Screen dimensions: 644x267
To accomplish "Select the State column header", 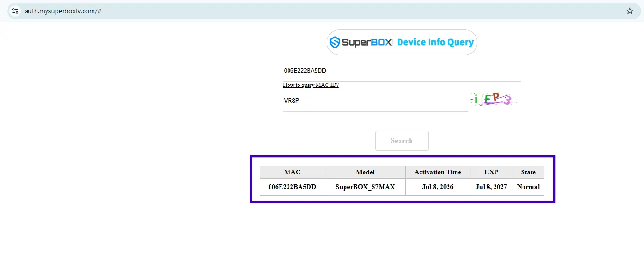I will click(x=528, y=172).
